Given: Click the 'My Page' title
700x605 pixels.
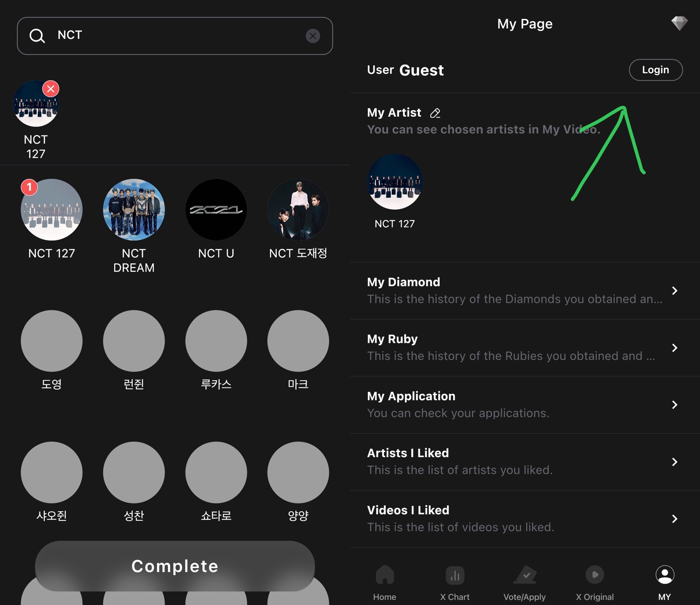Looking at the screenshot, I should tap(525, 24).
